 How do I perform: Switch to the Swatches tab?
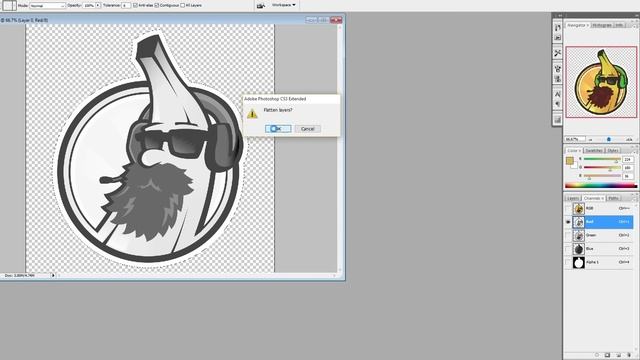[594, 151]
